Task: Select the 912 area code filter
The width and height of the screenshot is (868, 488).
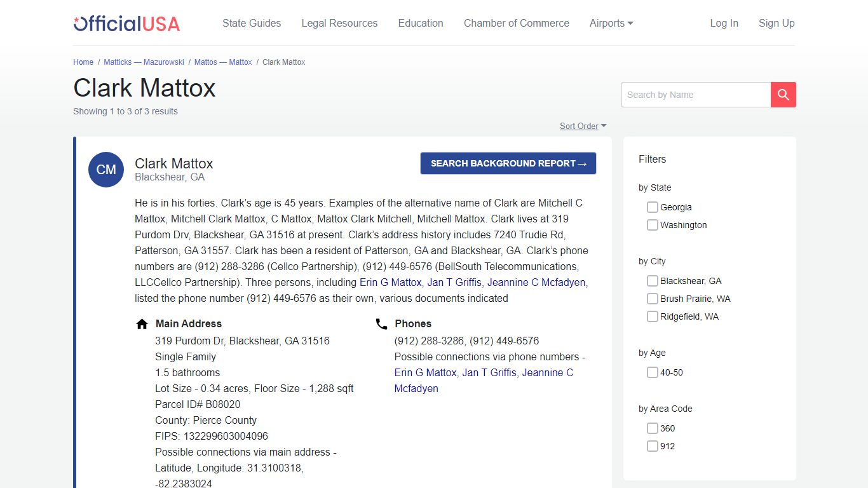Action: pos(653,446)
